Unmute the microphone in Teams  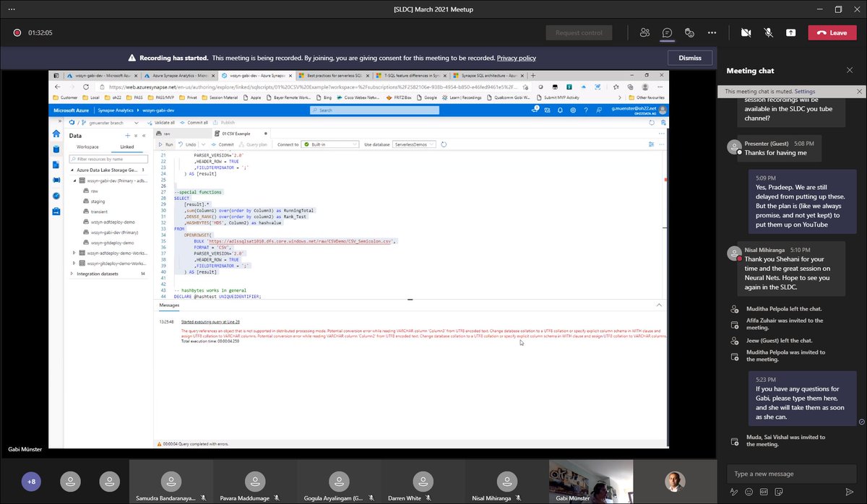click(x=768, y=32)
